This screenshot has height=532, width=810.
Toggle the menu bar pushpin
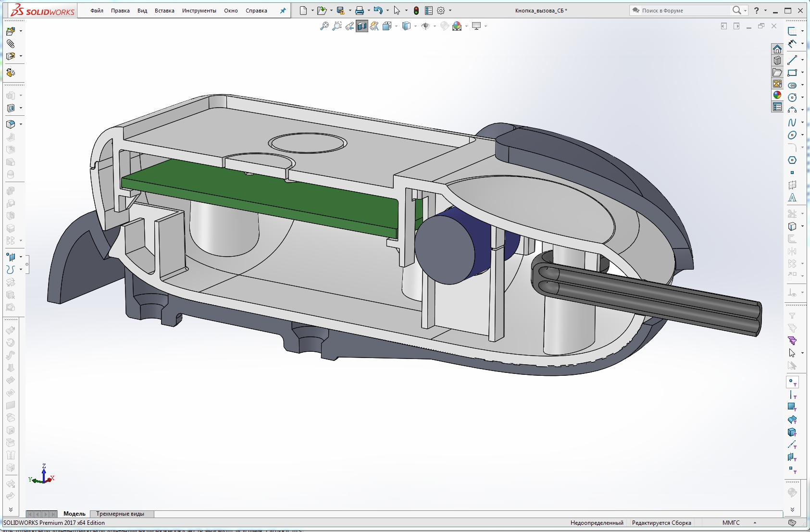(x=283, y=10)
